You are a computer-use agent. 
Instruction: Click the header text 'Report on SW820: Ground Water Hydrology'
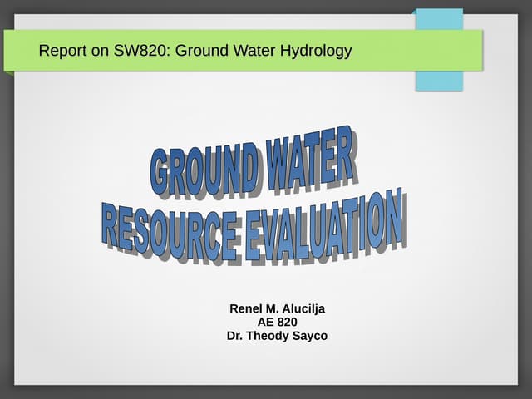(x=195, y=52)
